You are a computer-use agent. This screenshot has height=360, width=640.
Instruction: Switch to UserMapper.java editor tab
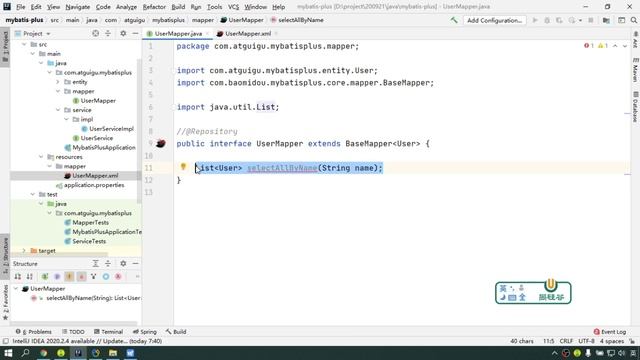click(x=178, y=33)
